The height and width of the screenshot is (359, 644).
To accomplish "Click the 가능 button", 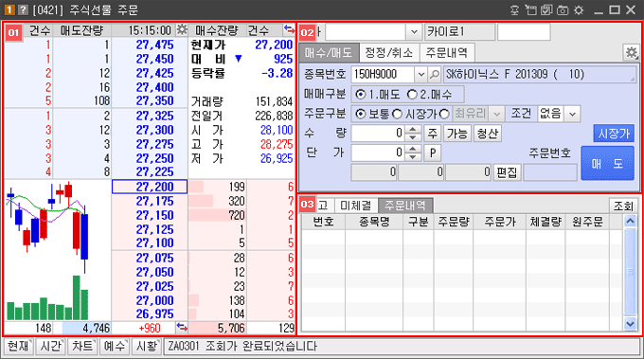I will 457,134.
